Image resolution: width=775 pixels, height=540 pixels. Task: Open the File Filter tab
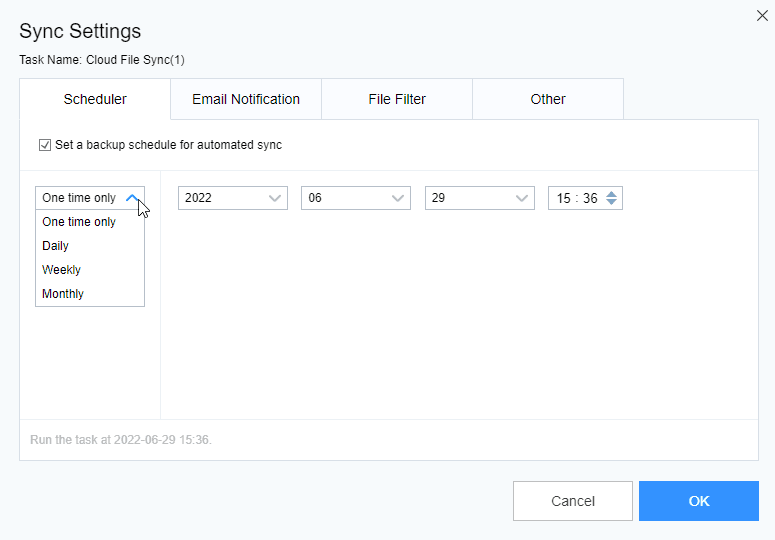point(397,99)
